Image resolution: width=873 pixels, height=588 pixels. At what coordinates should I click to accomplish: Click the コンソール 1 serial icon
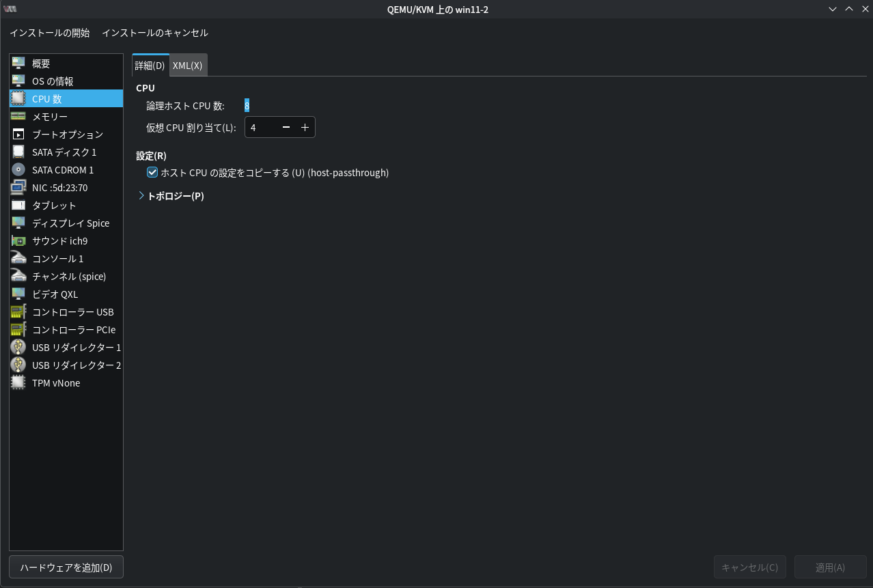[x=18, y=259]
